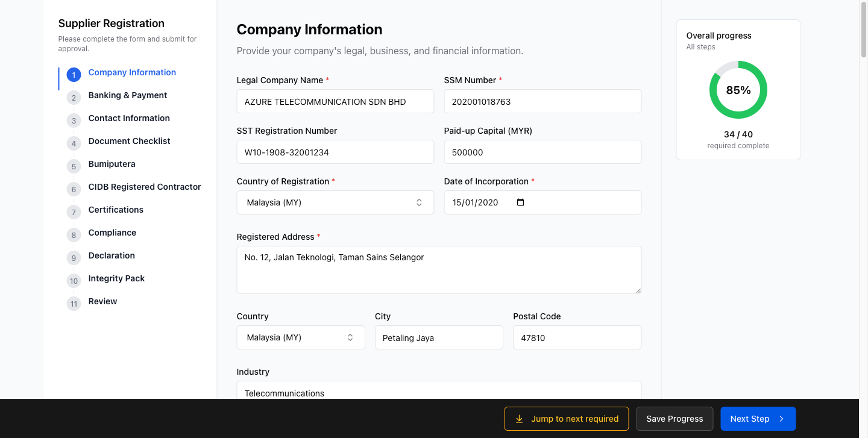Click the step 11 number circle
Viewport: 868px width, 438px height.
[74, 304]
